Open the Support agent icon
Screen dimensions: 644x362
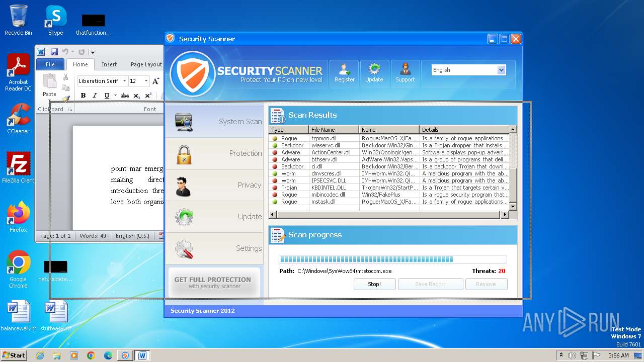405,74
